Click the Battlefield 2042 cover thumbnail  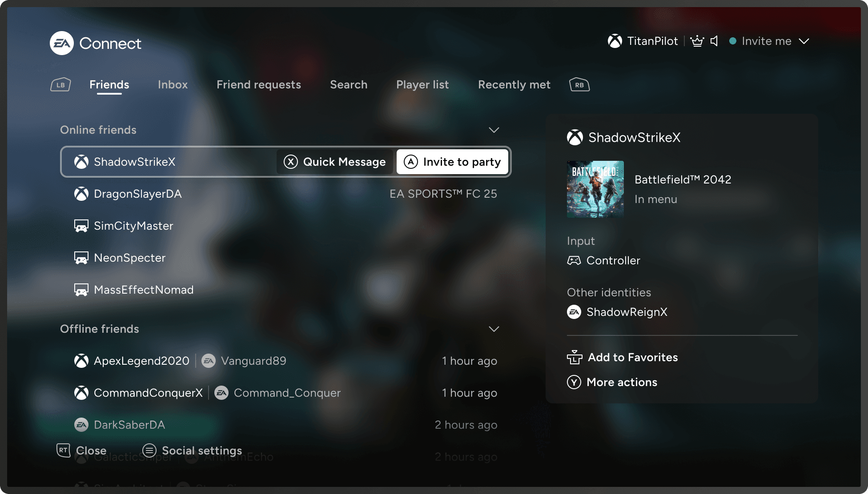595,189
